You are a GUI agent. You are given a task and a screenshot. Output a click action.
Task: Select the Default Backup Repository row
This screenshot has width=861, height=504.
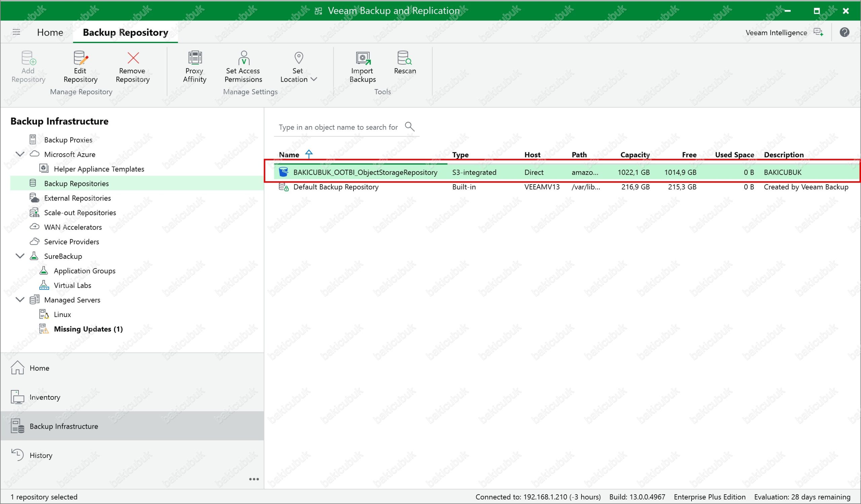pyautogui.click(x=566, y=187)
